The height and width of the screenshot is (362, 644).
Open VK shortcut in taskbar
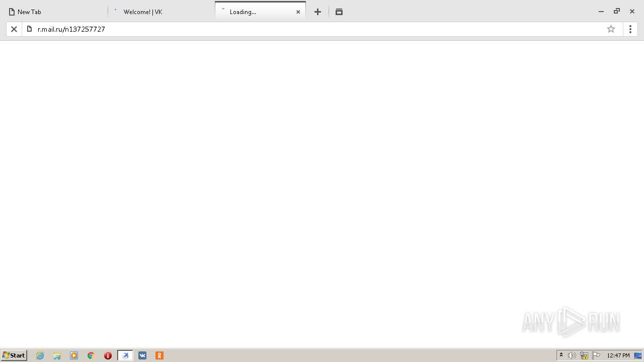click(x=142, y=355)
